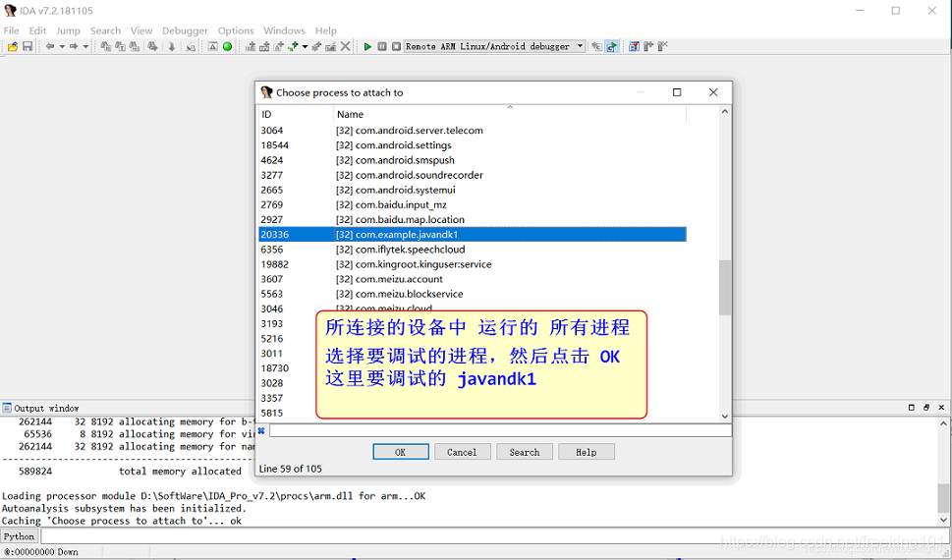This screenshot has height=560, width=952.
Task: Open the Windows menu
Action: tap(284, 30)
